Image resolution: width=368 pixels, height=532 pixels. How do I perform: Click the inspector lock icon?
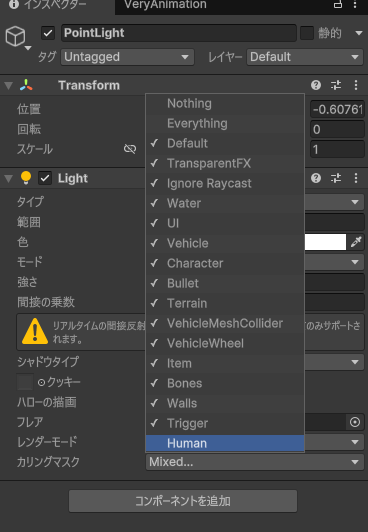pyautogui.click(x=338, y=4)
